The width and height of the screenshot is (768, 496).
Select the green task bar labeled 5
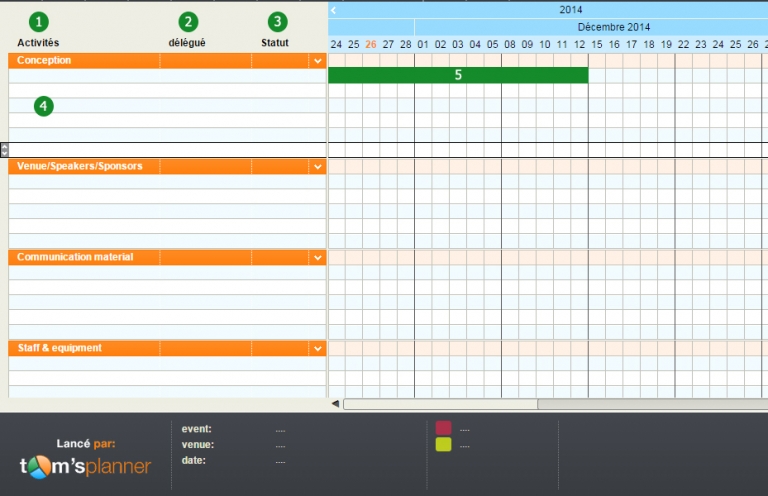tap(458, 75)
